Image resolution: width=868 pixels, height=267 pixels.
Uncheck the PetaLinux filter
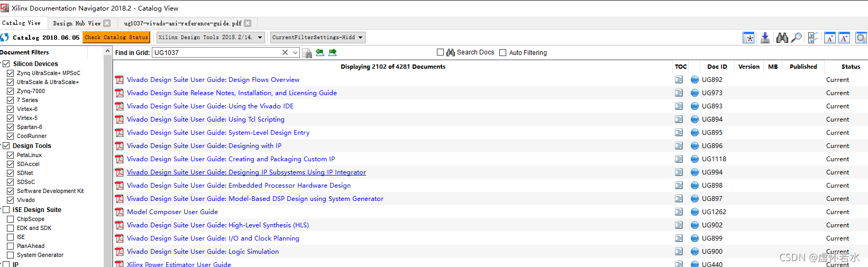coord(10,155)
